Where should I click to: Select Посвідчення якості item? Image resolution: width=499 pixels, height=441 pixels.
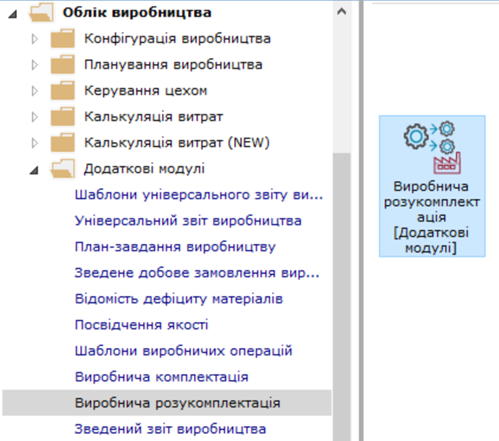(x=141, y=325)
